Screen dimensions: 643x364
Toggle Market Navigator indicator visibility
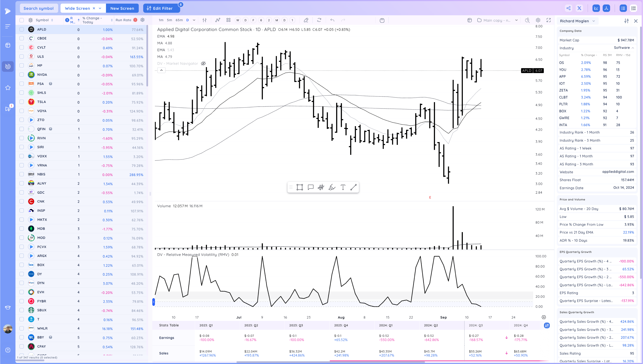[203, 63]
